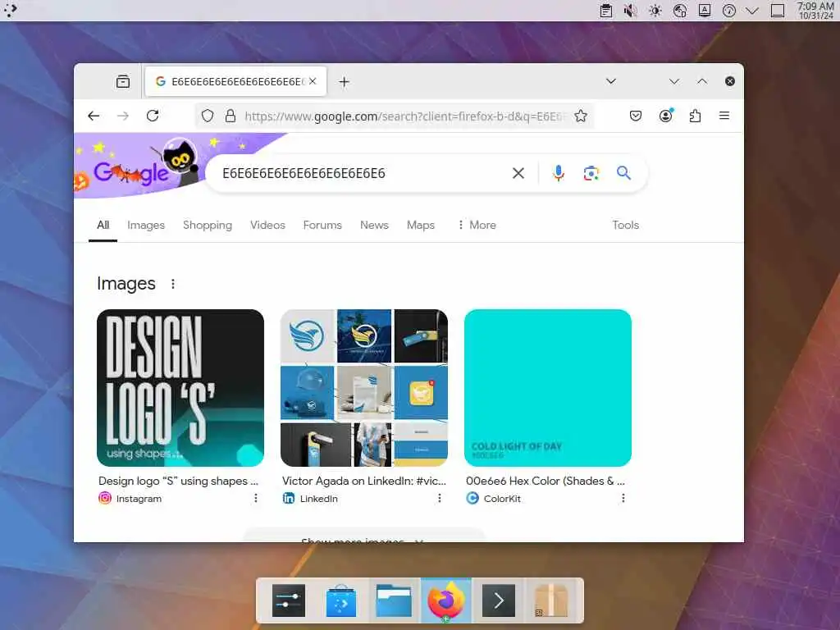View site security padlock info

(231, 116)
